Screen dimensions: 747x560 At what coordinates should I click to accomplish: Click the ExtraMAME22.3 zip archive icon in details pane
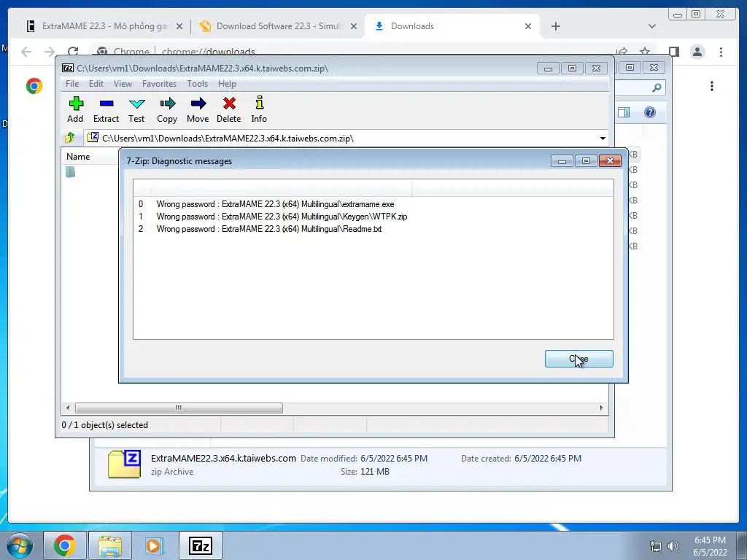tap(124, 464)
